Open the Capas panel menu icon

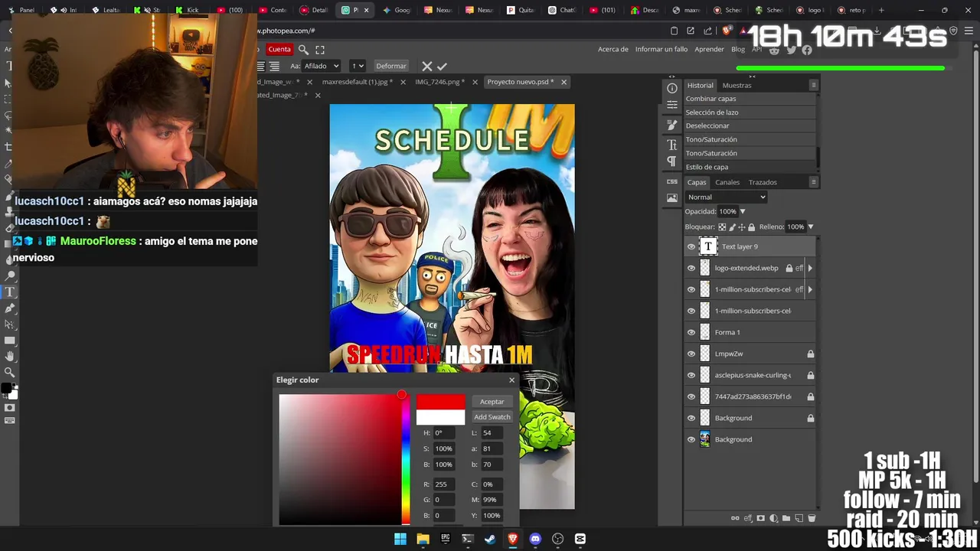click(x=814, y=182)
